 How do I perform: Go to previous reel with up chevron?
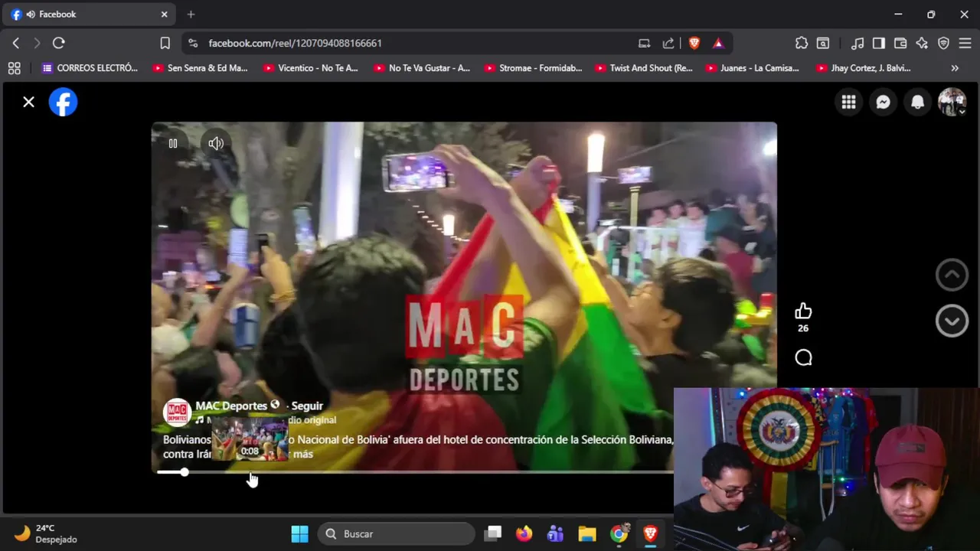click(x=952, y=275)
